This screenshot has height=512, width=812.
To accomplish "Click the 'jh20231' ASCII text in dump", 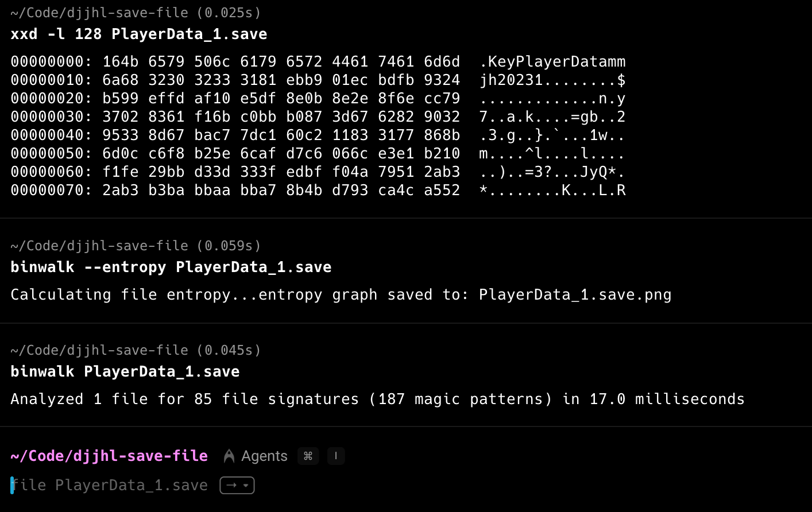I will click(511, 80).
